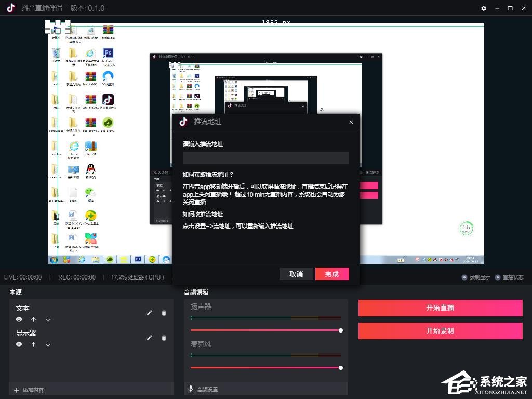The image size is (532, 399).
Task: Click the file explorer icon in preview taskbar
Action: [96, 260]
